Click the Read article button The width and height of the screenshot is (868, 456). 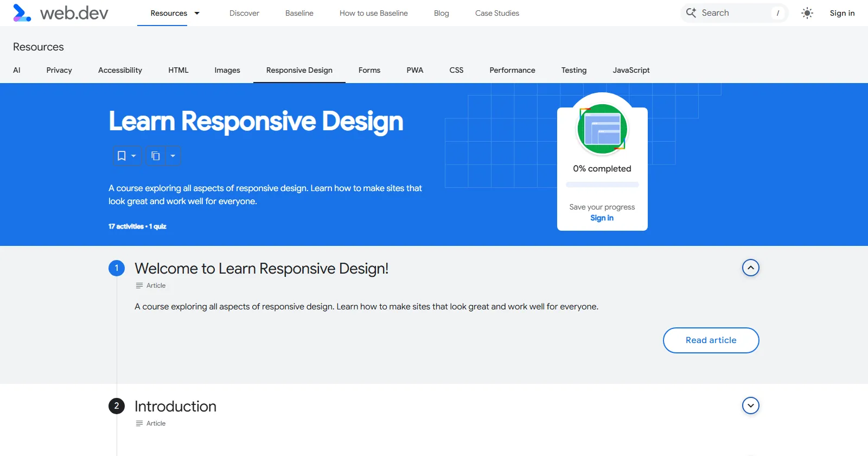[x=711, y=340]
